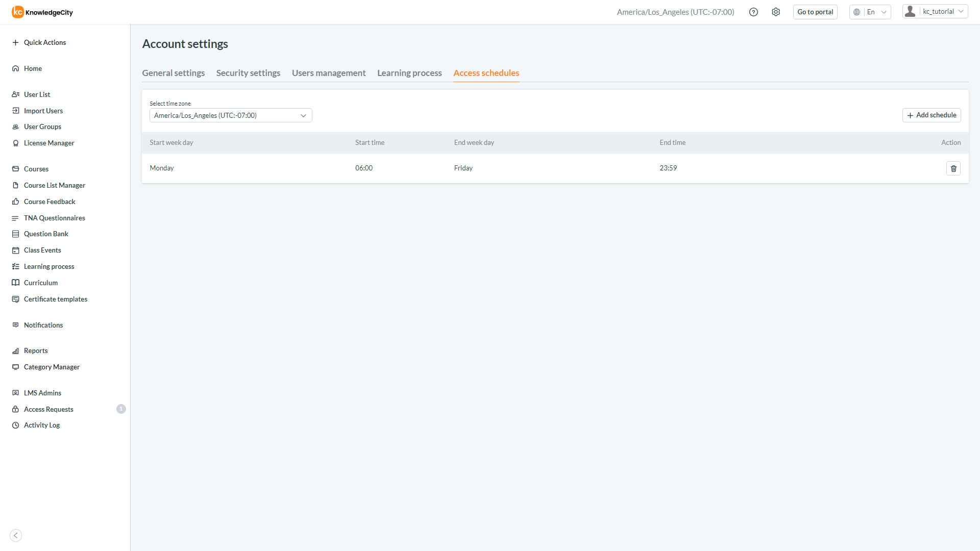Expand the Select time zone dropdown
This screenshot has width=980, height=551.
(230, 115)
